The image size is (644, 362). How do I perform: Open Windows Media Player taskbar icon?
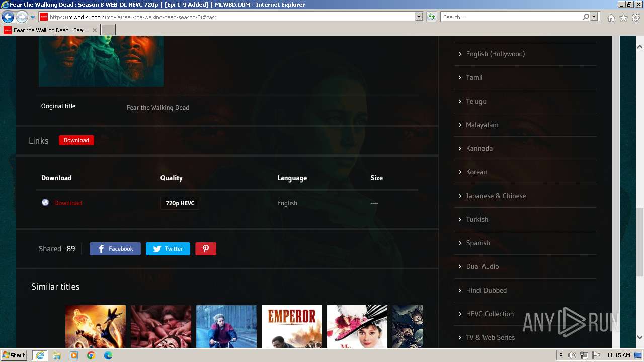(x=74, y=355)
